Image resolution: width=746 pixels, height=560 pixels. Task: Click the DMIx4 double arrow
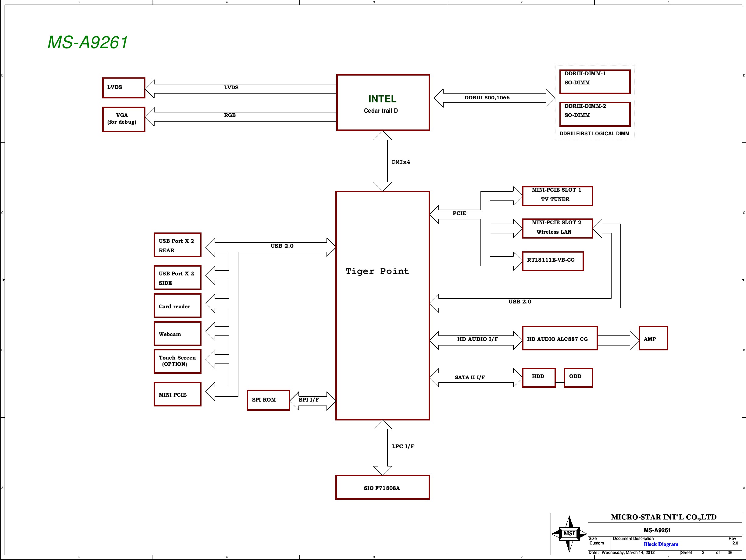[x=382, y=161]
